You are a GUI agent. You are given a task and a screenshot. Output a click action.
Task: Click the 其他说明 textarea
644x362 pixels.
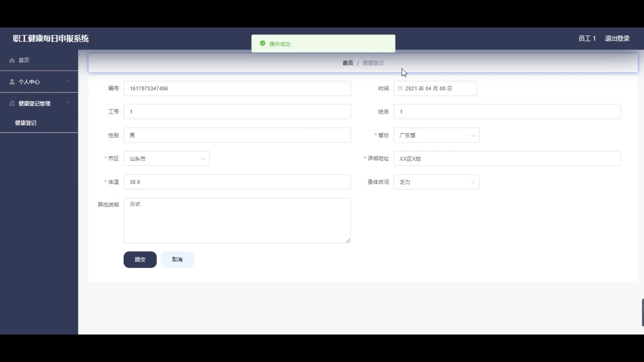tap(237, 221)
